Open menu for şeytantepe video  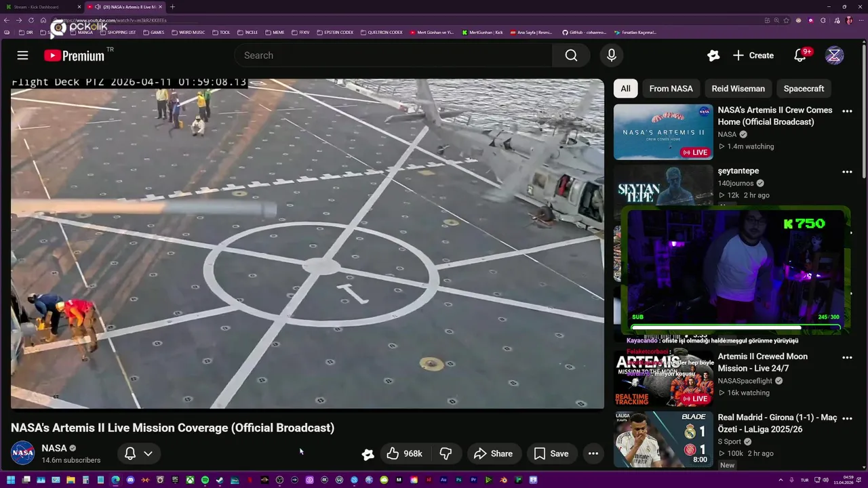(x=847, y=172)
